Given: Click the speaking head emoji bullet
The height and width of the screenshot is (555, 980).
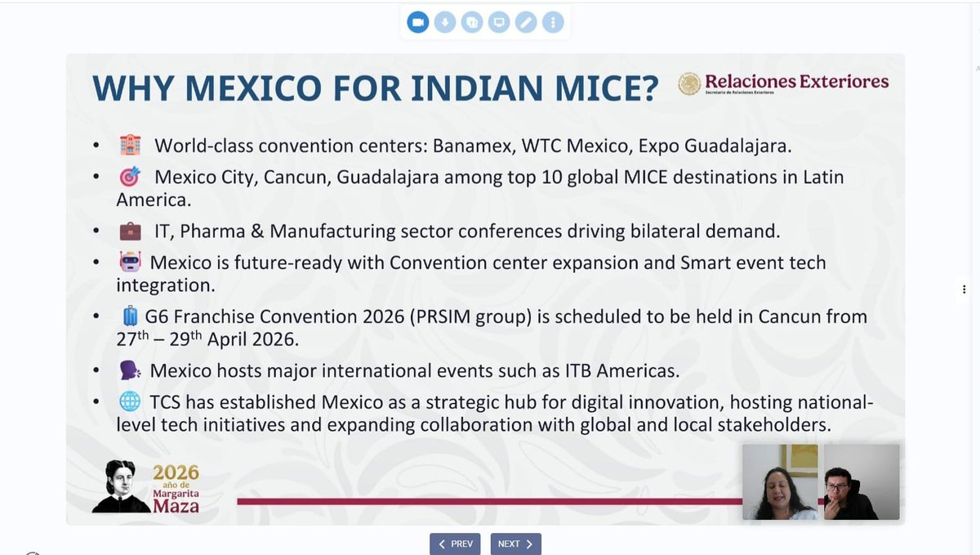Looking at the screenshot, I should point(129,370).
